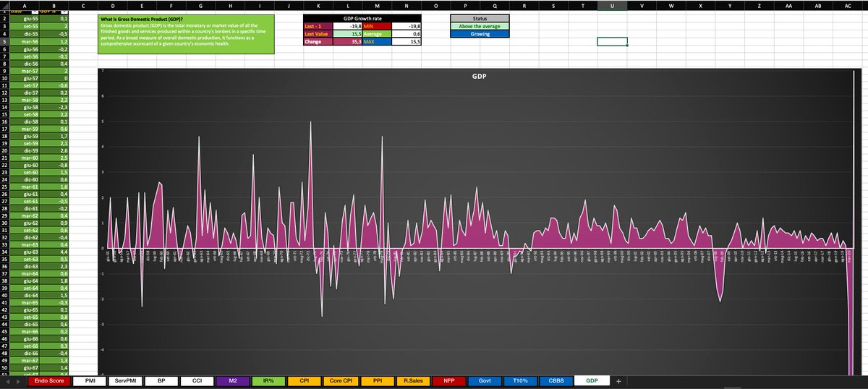Open the GDP % column filter dropdown
Viewport: 868px width, 389px height.
coord(64,12)
